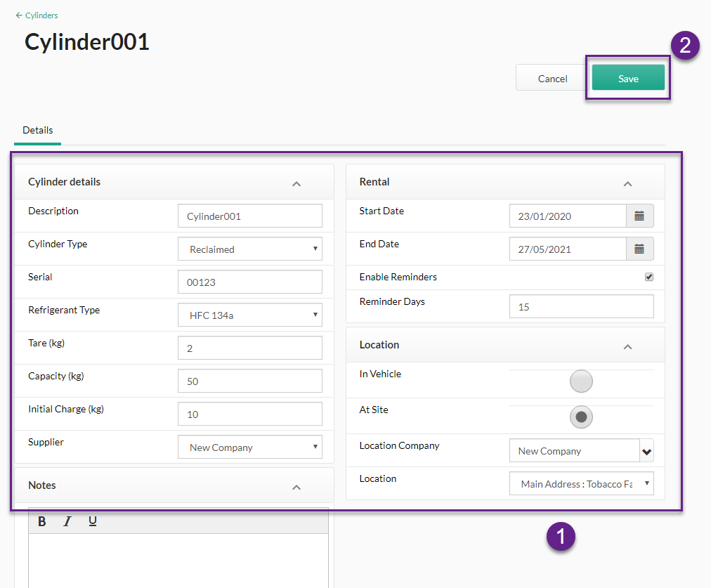Edit the Serial number field

[250, 282]
